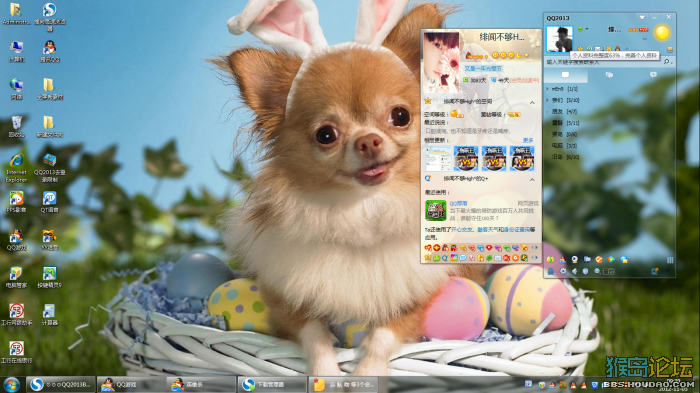Open YY voice desktop shortcut
The image size is (700, 393).
(x=50, y=240)
